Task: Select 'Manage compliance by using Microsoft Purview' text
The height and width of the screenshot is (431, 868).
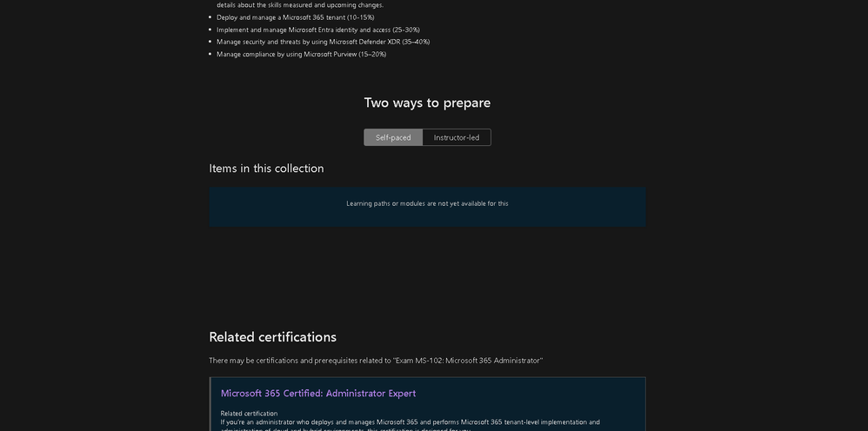Action: coord(301,54)
